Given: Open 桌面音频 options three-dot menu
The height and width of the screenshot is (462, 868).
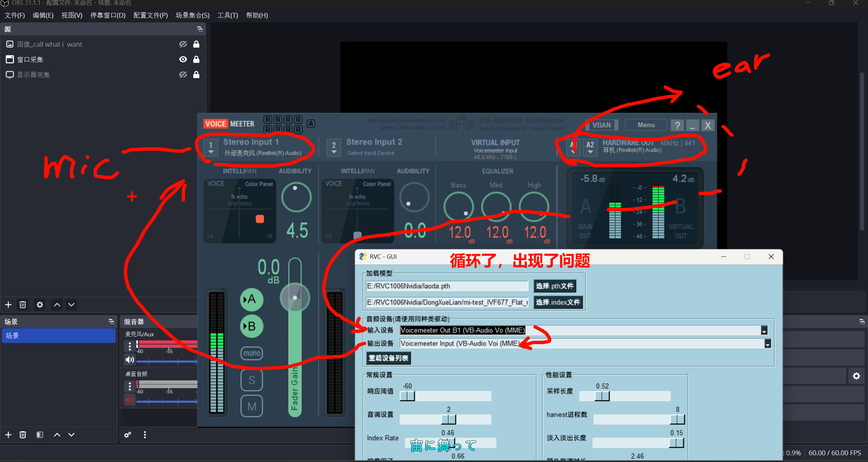Looking at the screenshot, I should [130, 386].
